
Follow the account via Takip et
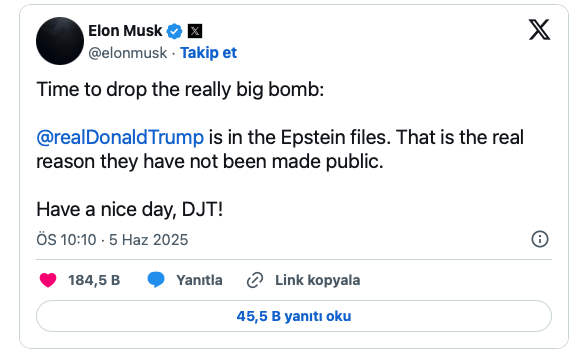click(x=208, y=53)
